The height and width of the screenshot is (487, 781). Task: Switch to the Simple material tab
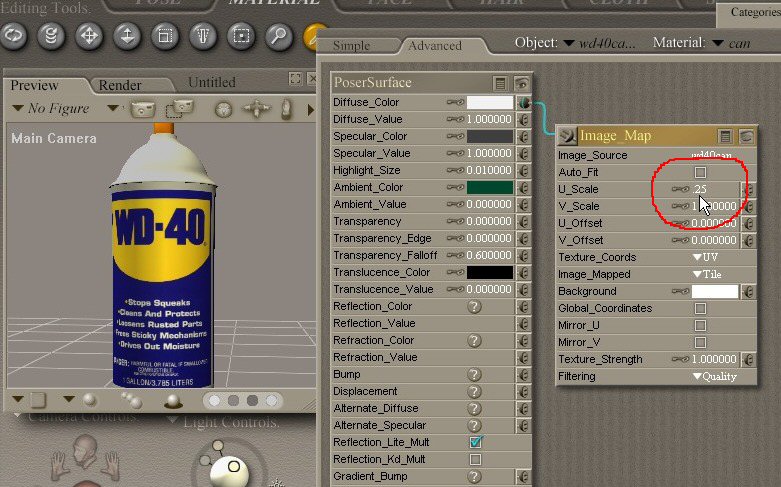[x=351, y=46]
